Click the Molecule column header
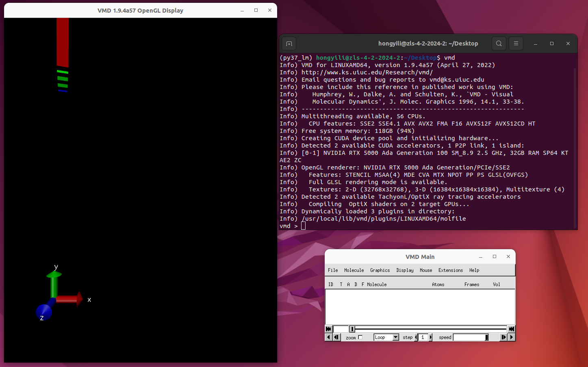Image resolution: width=588 pixels, height=367 pixels. 377,284
